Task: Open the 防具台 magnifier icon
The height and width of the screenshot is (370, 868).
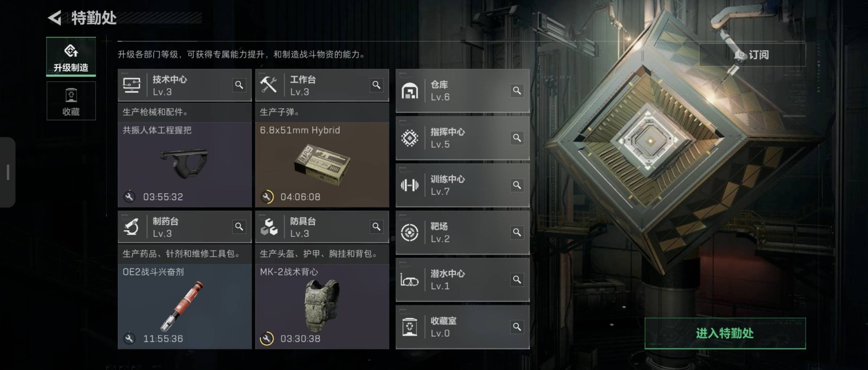Action: coord(376,227)
